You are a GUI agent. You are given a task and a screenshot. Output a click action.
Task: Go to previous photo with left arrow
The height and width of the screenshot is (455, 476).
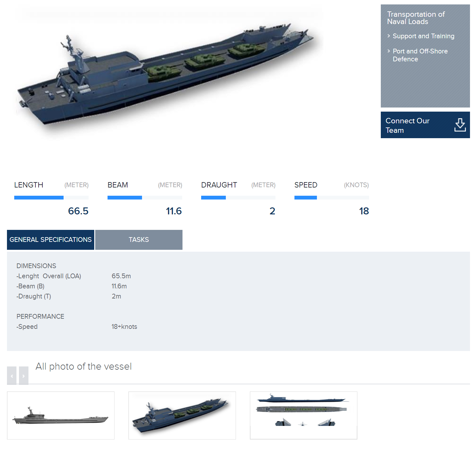click(x=12, y=376)
